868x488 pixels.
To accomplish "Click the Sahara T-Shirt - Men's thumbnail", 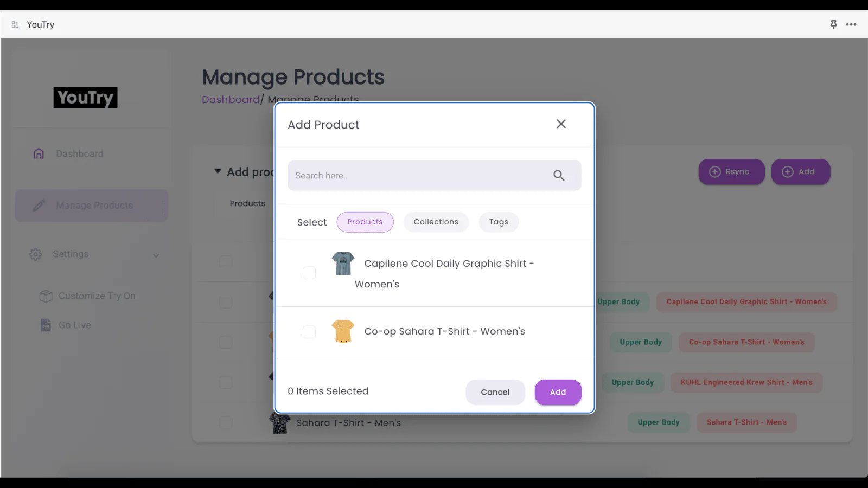I will pyautogui.click(x=280, y=423).
